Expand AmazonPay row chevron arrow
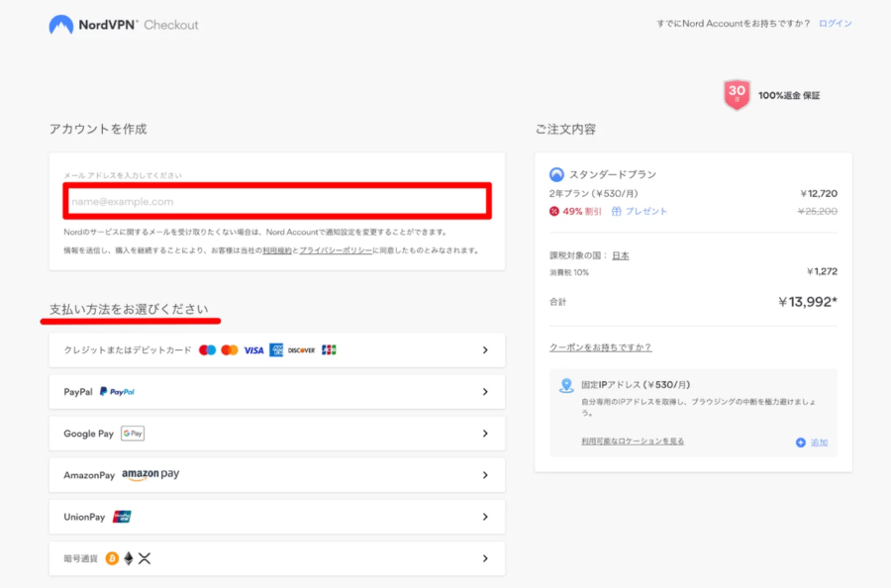This screenshot has height=588, width=891. click(x=485, y=475)
